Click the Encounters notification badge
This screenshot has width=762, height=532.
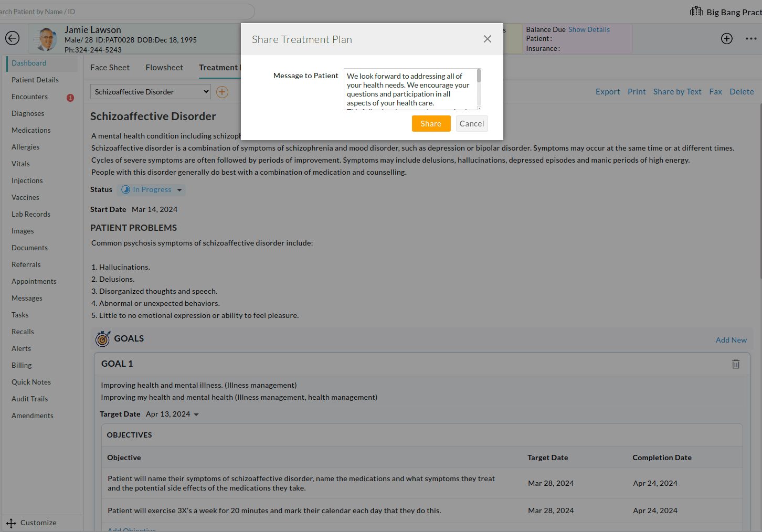(x=70, y=98)
